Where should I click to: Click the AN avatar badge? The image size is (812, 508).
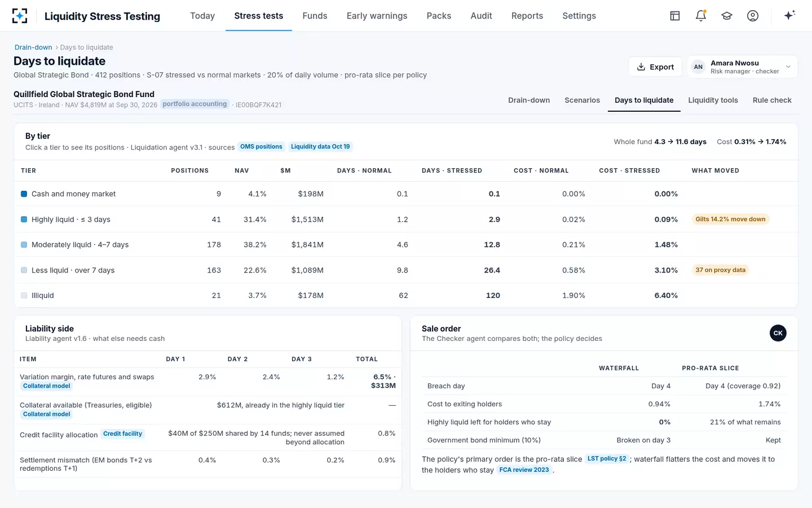click(698, 67)
